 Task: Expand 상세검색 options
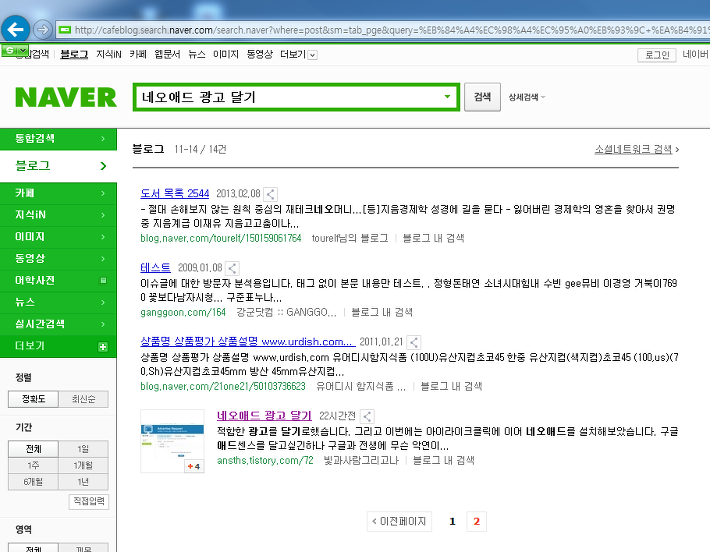[527, 97]
